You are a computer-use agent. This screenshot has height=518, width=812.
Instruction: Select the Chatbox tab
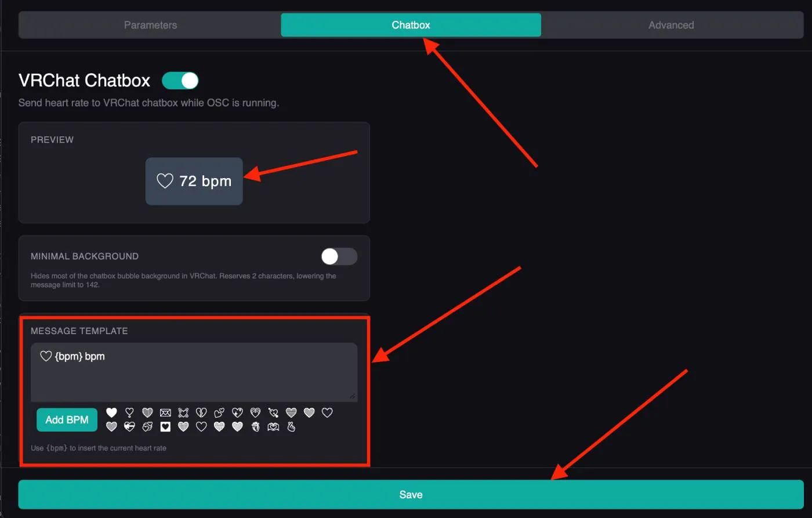pos(411,25)
